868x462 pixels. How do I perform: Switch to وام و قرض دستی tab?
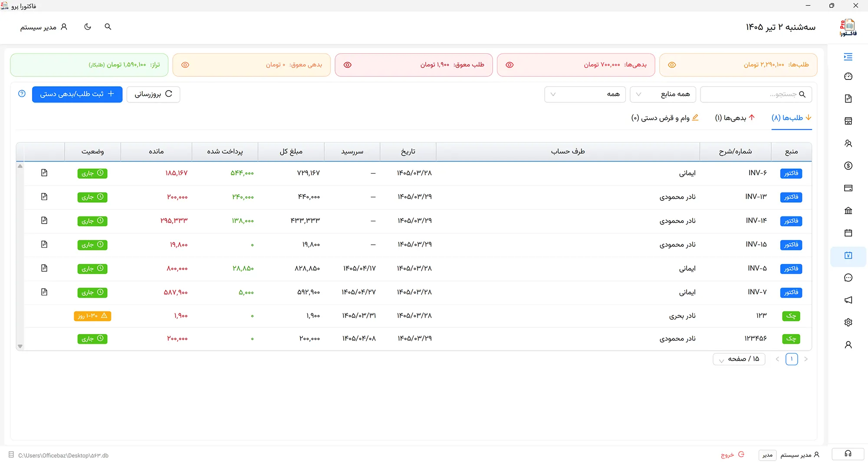[x=665, y=118]
